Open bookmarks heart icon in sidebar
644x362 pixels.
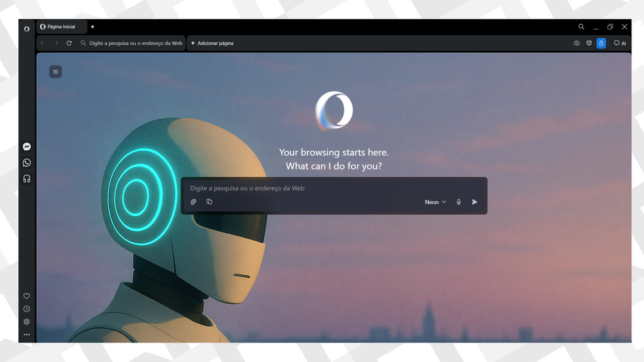tap(26, 296)
